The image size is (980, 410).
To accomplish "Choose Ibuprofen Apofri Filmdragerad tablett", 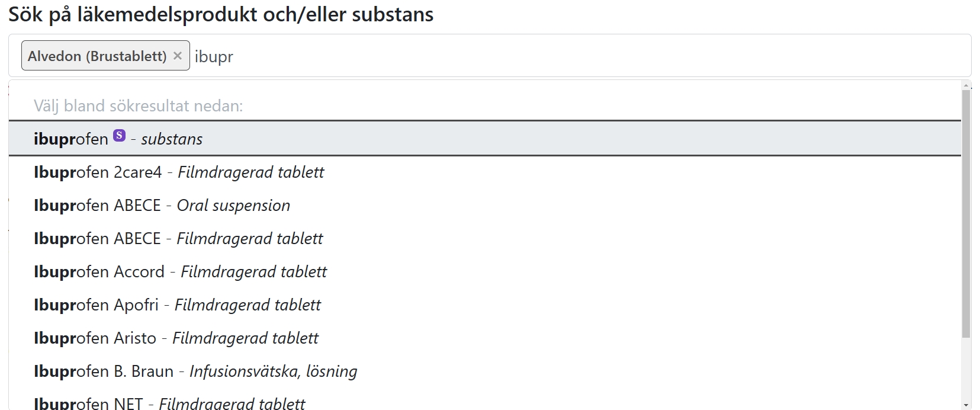I will tap(176, 305).
